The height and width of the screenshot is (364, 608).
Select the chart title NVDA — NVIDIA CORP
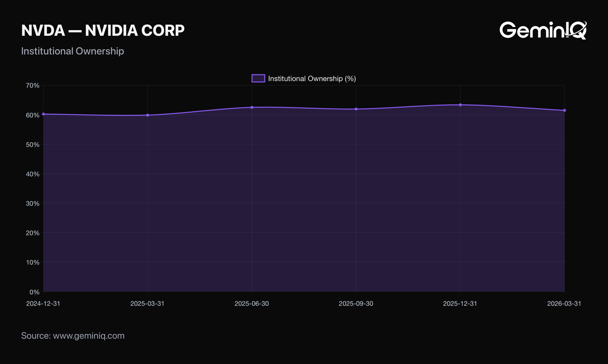tap(103, 30)
